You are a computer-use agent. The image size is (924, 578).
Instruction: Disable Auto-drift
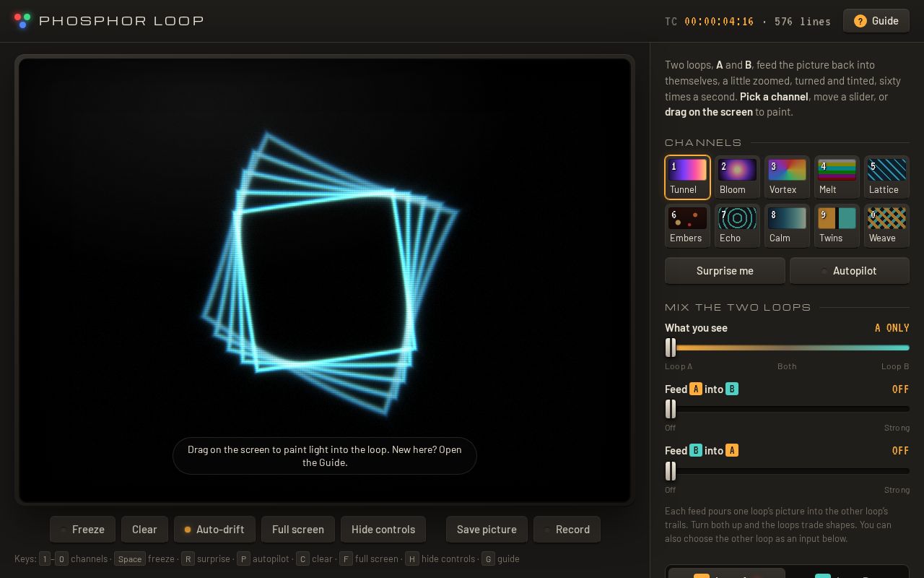tap(214, 530)
